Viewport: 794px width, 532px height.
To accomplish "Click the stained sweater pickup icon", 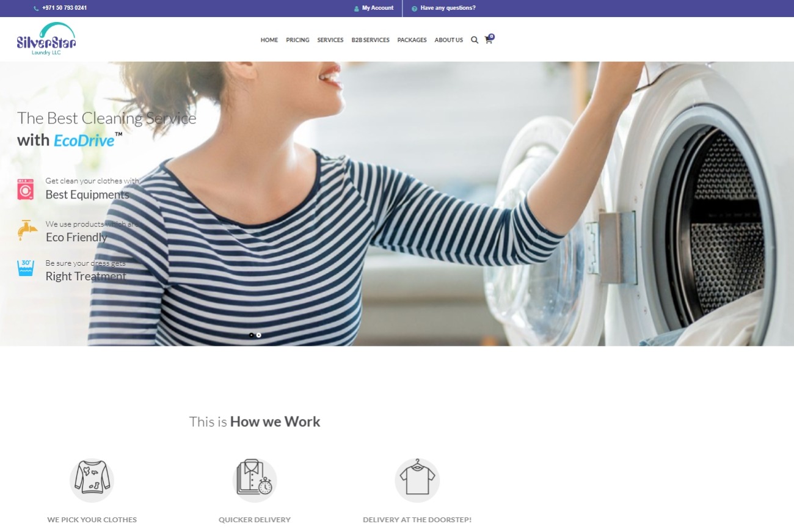I will pos(92,480).
